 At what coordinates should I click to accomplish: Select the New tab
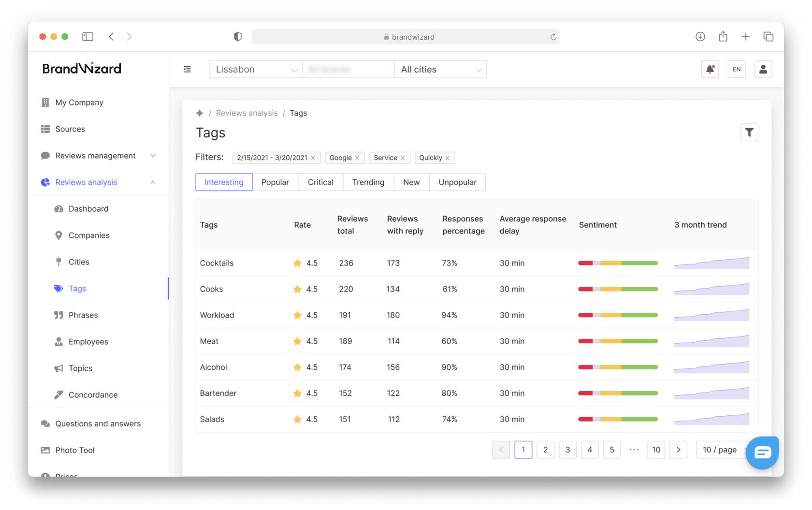click(411, 182)
